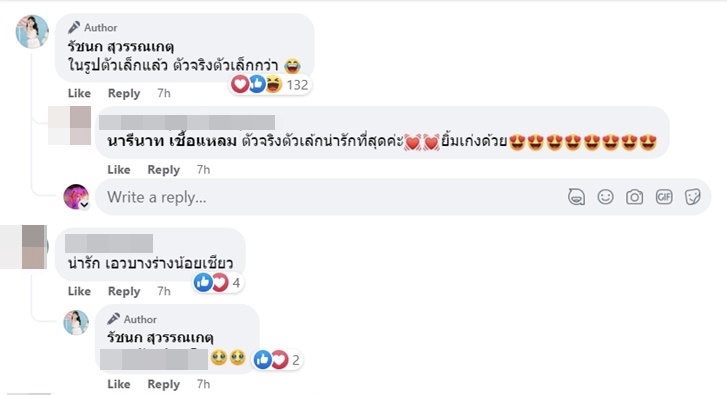This screenshot has width=727, height=395.
Task: View reactions with count 4
Action: 218,282
